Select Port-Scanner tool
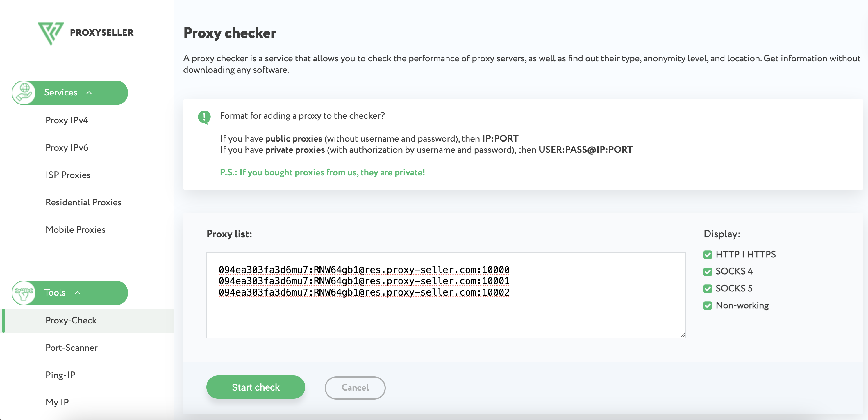The image size is (868, 420). coord(72,348)
